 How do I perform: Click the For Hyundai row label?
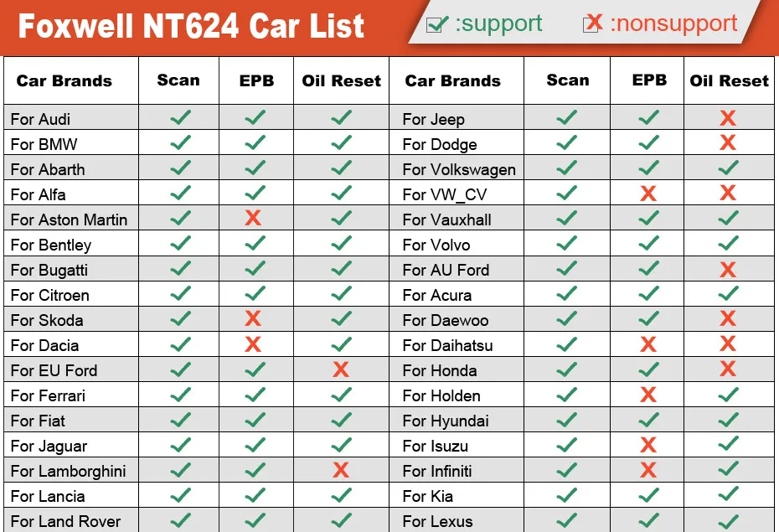[446, 421]
